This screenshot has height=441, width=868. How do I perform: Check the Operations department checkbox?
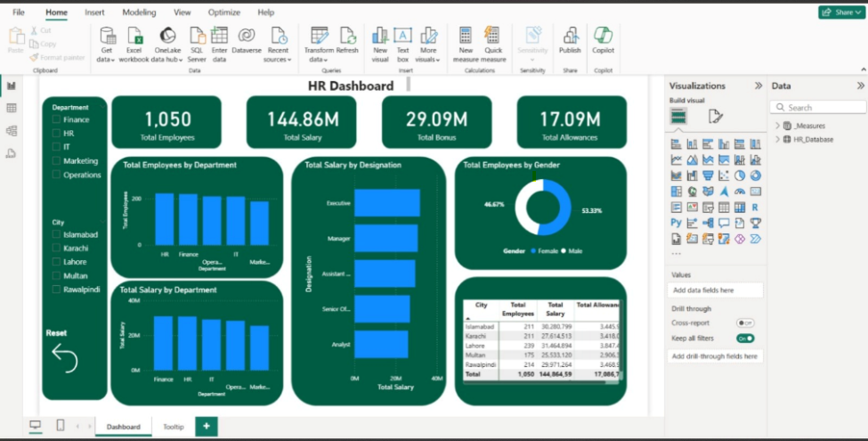tap(56, 175)
